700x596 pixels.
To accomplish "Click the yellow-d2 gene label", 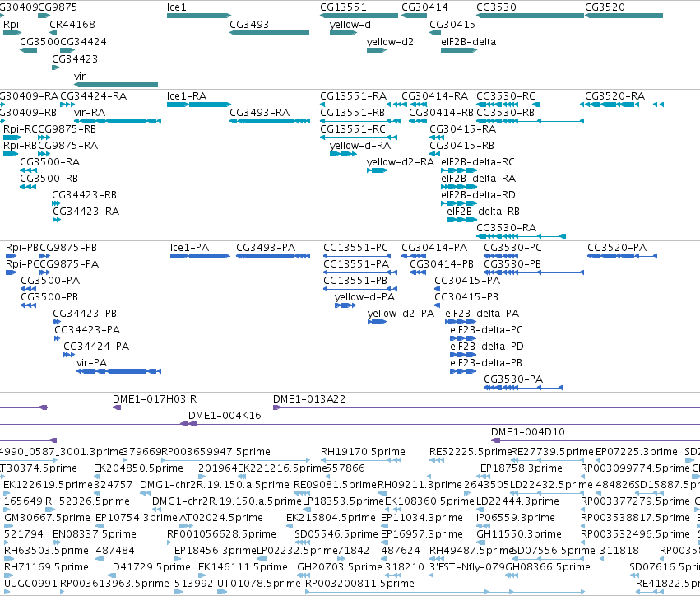I will click(x=390, y=42).
